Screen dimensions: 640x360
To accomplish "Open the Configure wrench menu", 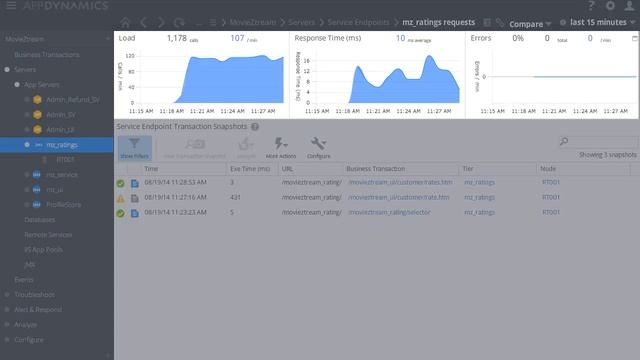I will [318, 148].
